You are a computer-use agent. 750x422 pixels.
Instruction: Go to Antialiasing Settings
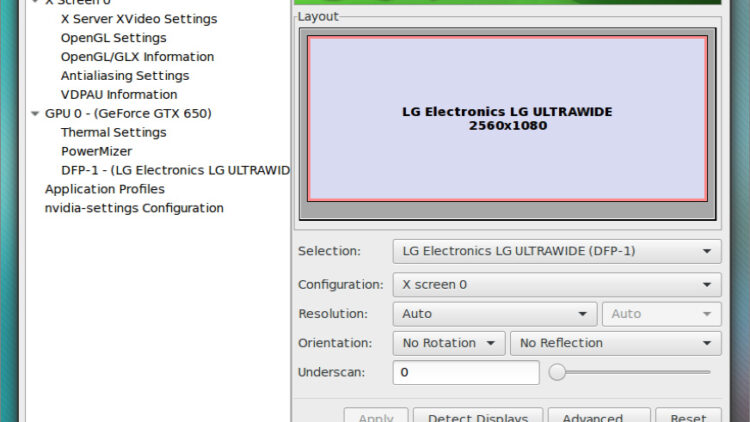(x=124, y=76)
